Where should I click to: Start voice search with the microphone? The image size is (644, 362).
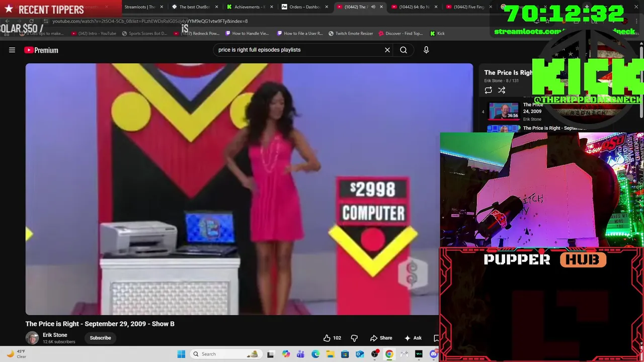point(426,50)
